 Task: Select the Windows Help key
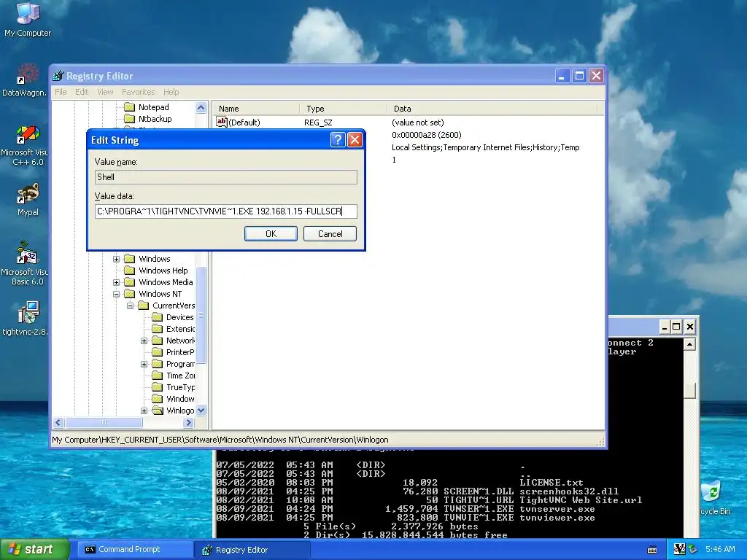coord(156,271)
